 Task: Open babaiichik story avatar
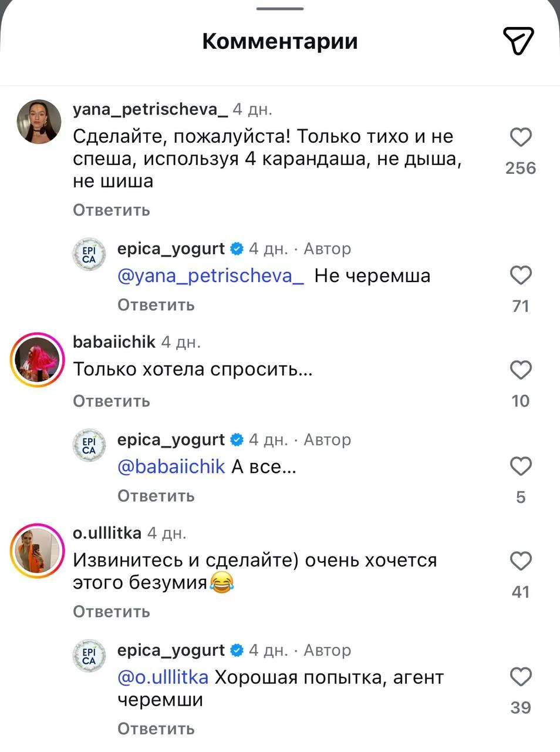coord(38,360)
